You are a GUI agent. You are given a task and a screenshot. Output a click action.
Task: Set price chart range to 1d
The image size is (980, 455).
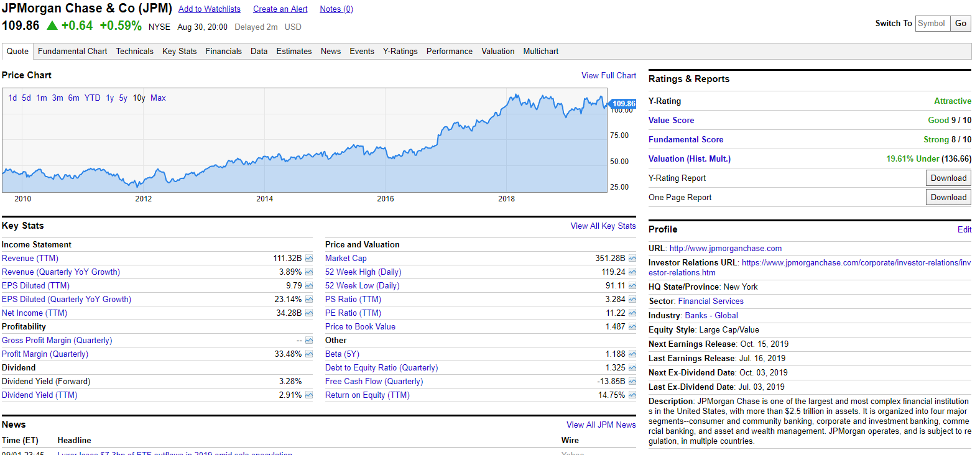pyautogui.click(x=12, y=98)
